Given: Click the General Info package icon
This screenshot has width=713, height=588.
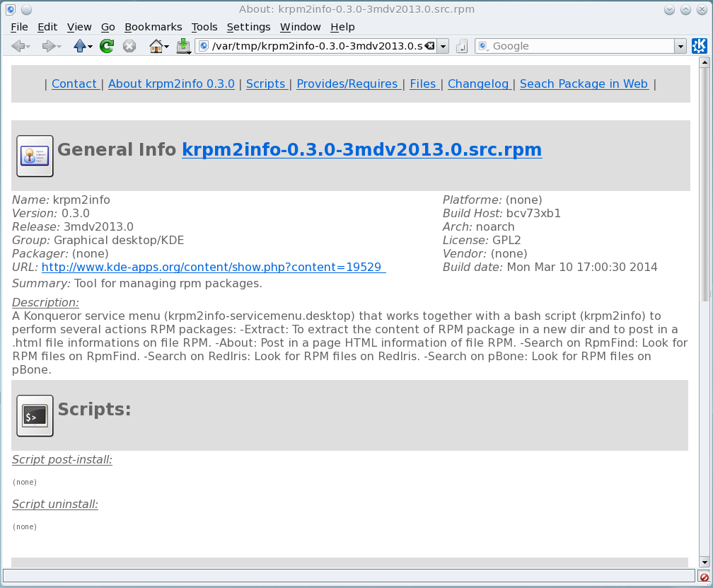Looking at the screenshot, I should [35, 156].
